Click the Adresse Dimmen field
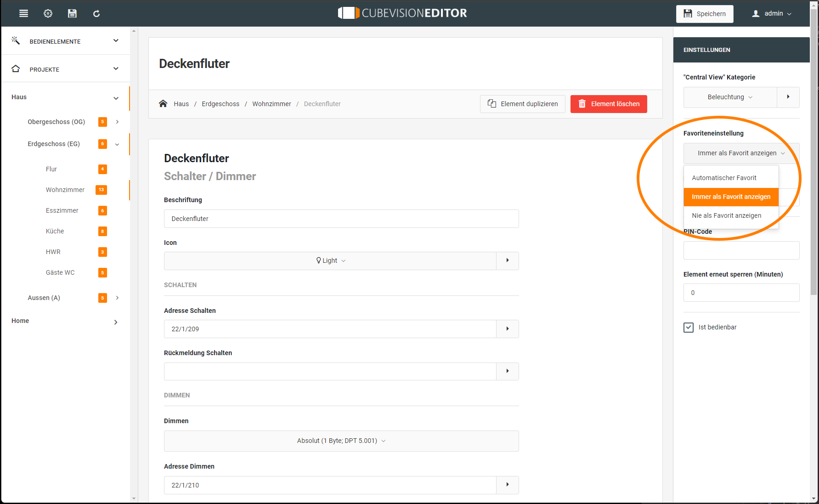The width and height of the screenshot is (819, 504). coord(330,485)
